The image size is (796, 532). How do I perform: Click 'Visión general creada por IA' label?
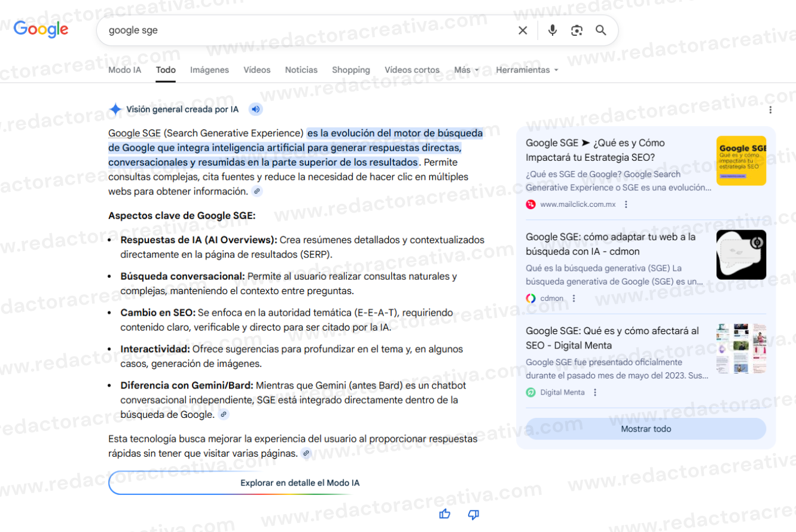[182, 109]
